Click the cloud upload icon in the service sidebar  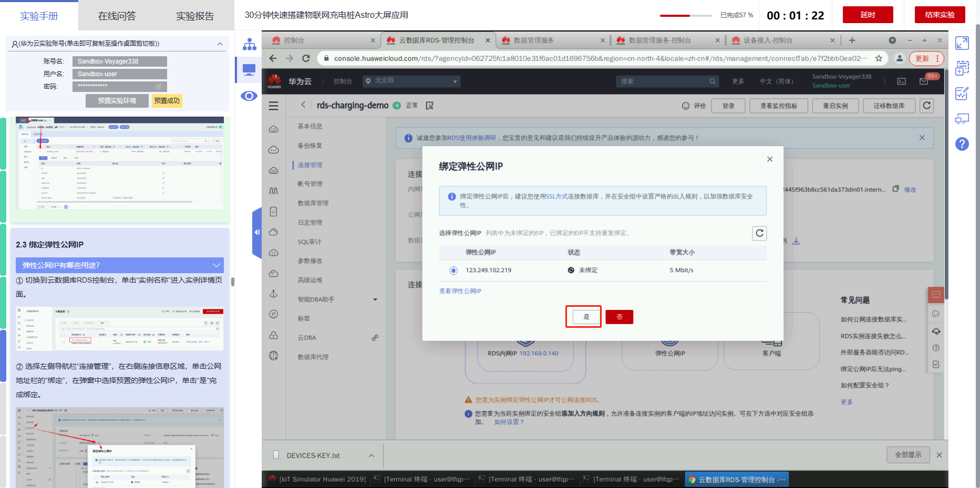[x=274, y=253]
